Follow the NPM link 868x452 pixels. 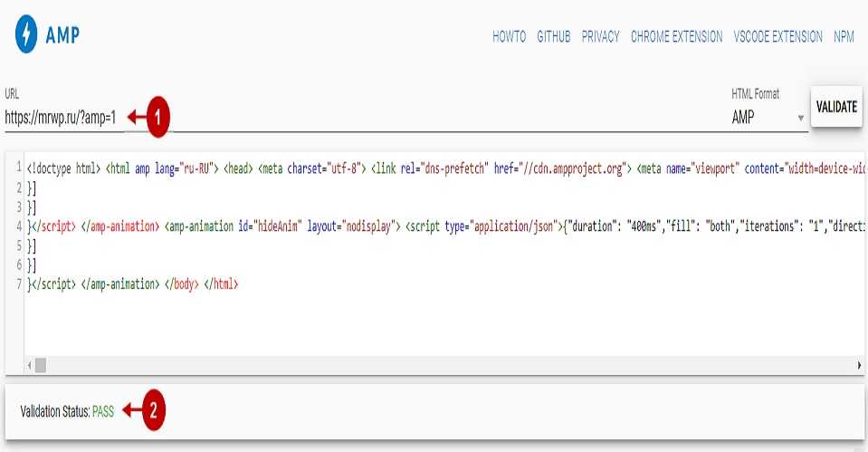(x=844, y=37)
